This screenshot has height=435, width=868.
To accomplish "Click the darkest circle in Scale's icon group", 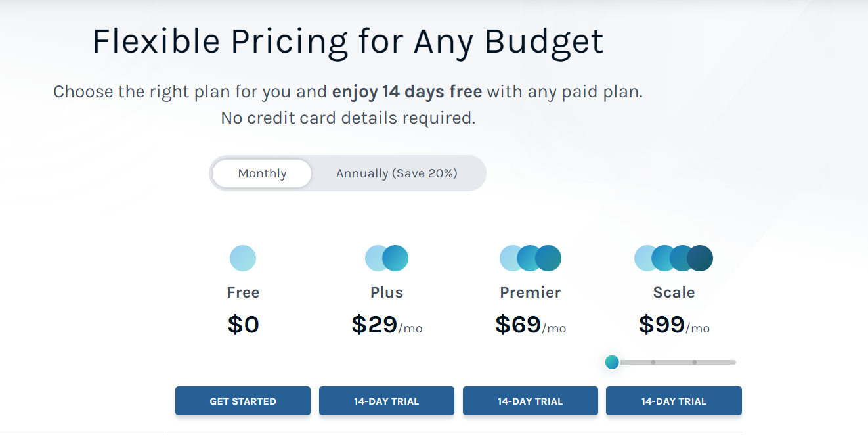I will (x=701, y=258).
